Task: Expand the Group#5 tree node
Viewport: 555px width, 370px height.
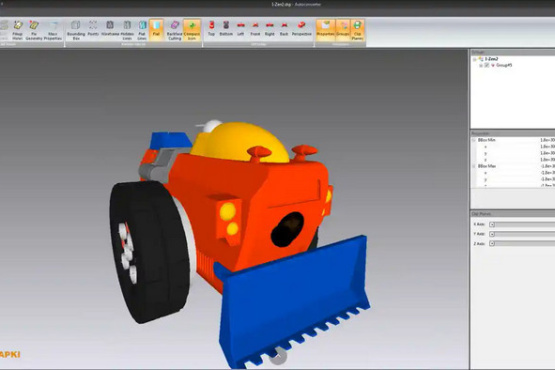Action: click(481, 66)
